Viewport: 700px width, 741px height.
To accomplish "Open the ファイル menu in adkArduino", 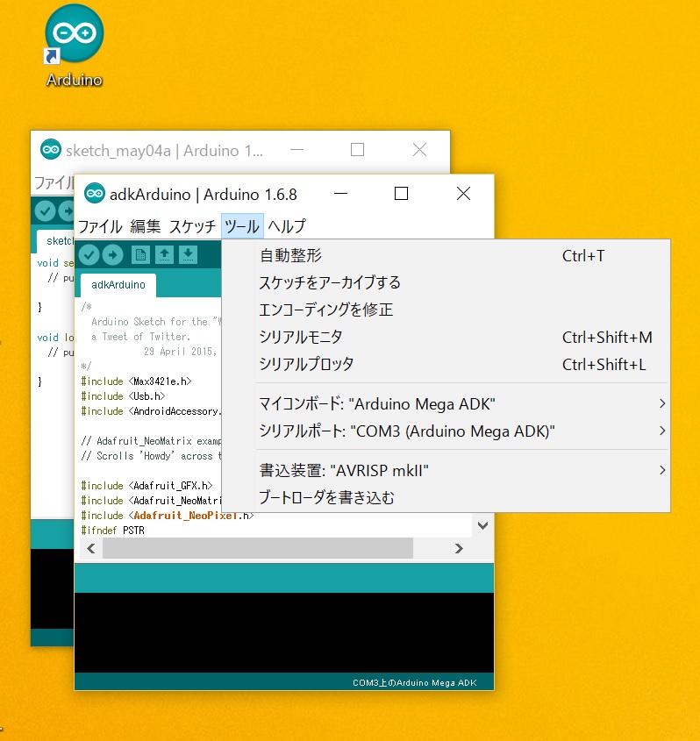I will [x=100, y=225].
